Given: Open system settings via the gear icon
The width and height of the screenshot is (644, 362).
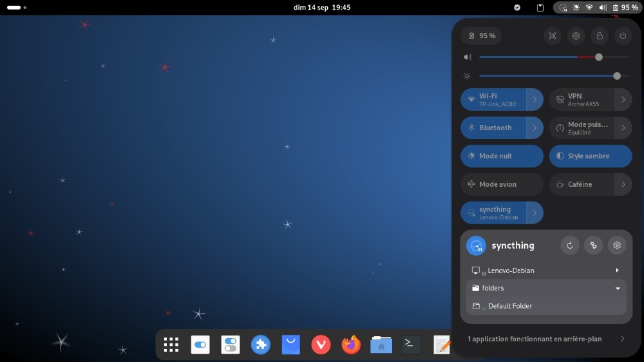Looking at the screenshot, I should pos(576,36).
